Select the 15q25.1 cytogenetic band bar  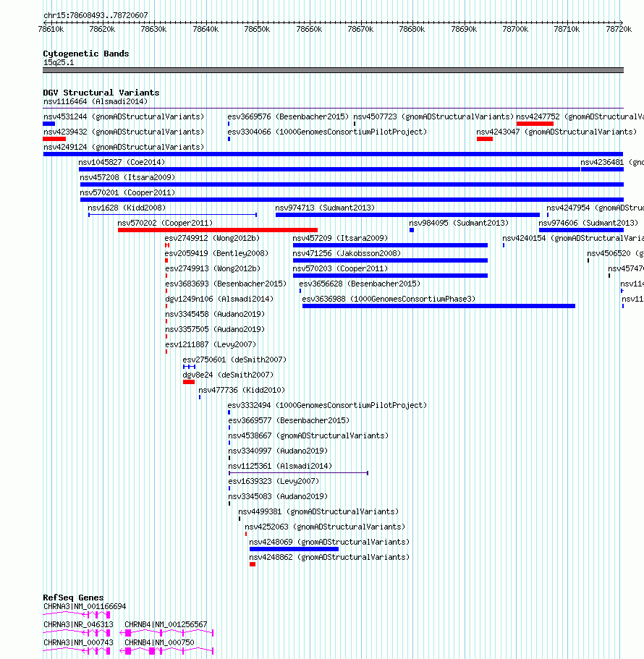pos(333,70)
